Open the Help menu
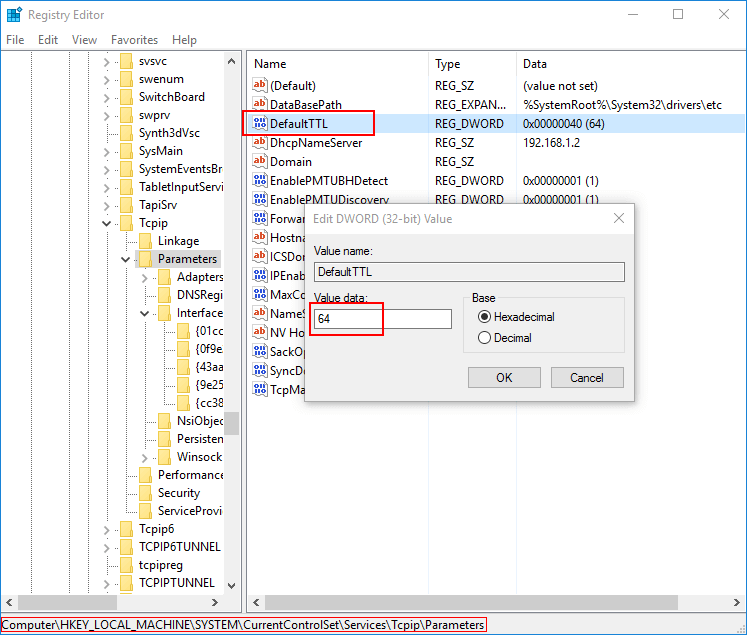747x635 pixels. pyautogui.click(x=184, y=40)
